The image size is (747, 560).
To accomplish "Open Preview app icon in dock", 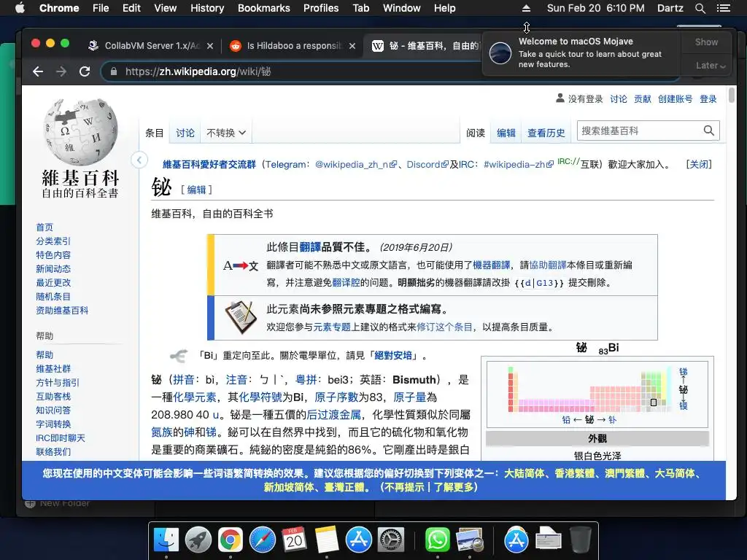I will (469, 540).
